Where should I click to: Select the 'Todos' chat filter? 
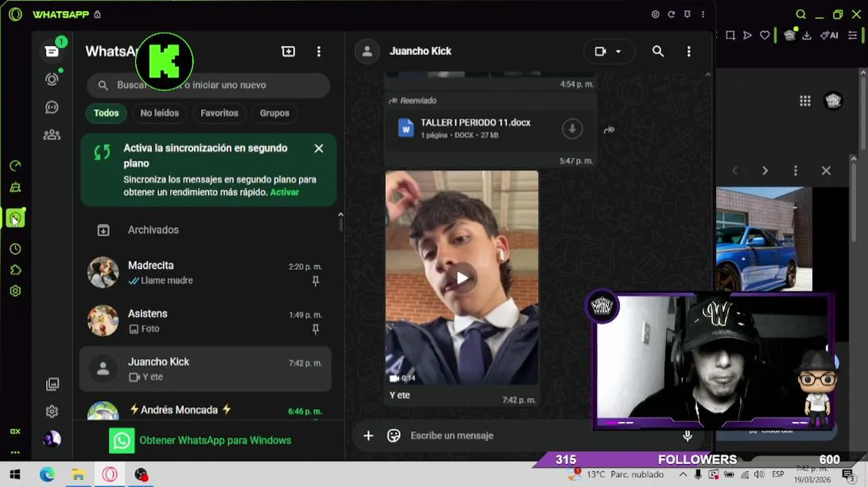106,113
